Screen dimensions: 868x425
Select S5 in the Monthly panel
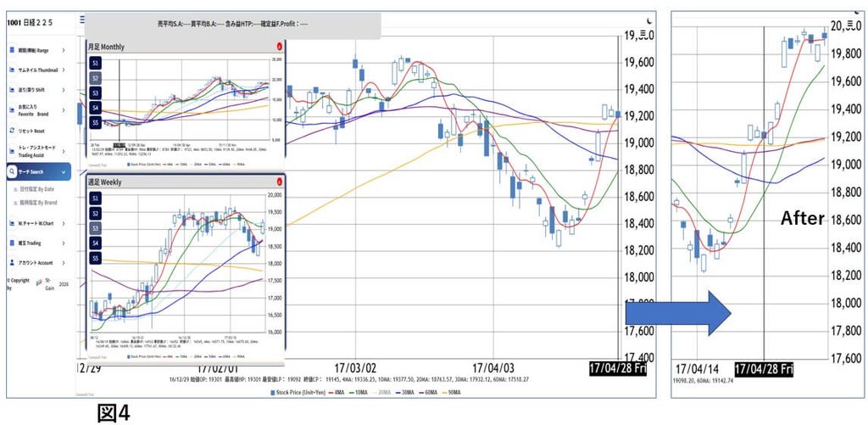pyautogui.click(x=95, y=122)
